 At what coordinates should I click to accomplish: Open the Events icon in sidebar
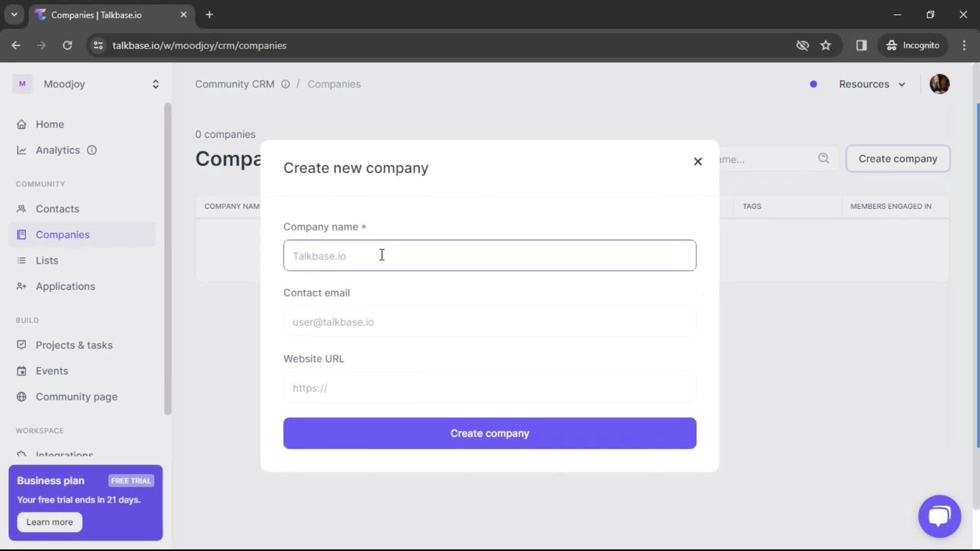(21, 371)
